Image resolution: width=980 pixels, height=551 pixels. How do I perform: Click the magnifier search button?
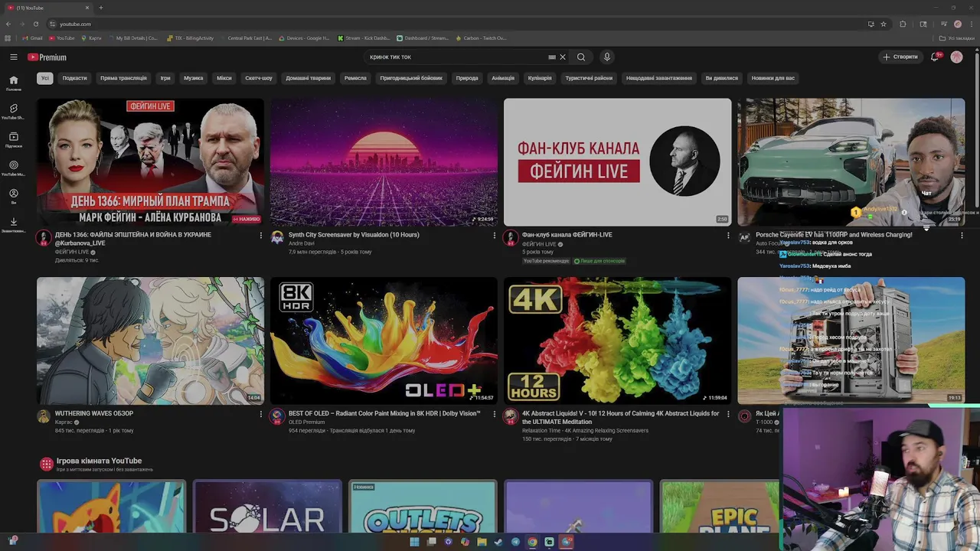point(581,57)
